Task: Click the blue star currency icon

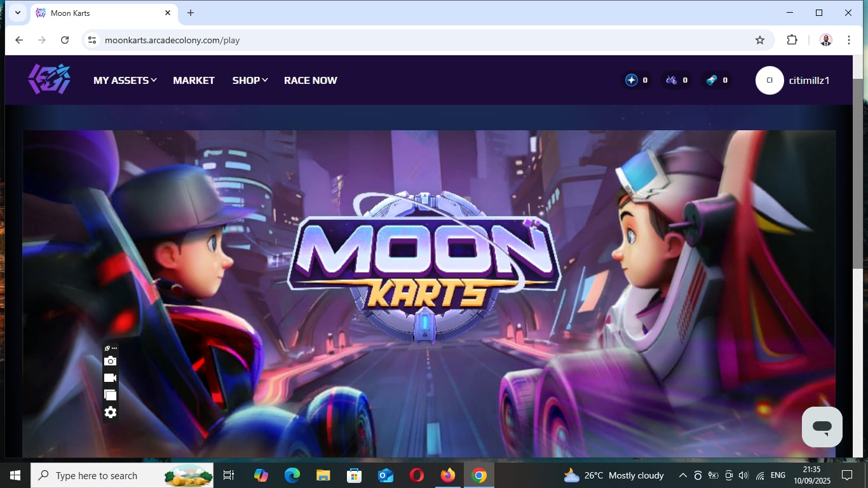Action: pyautogui.click(x=631, y=80)
